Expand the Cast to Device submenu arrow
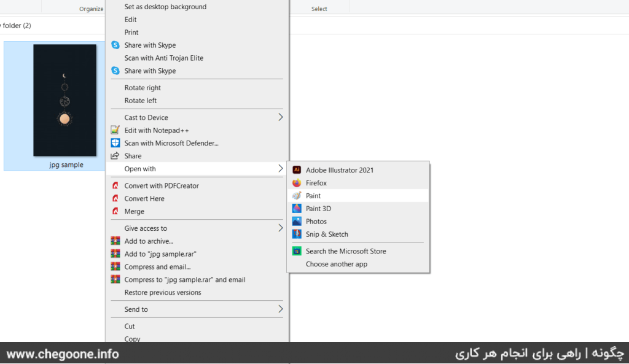The height and width of the screenshot is (364, 629). pyautogui.click(x=280, y=117)
